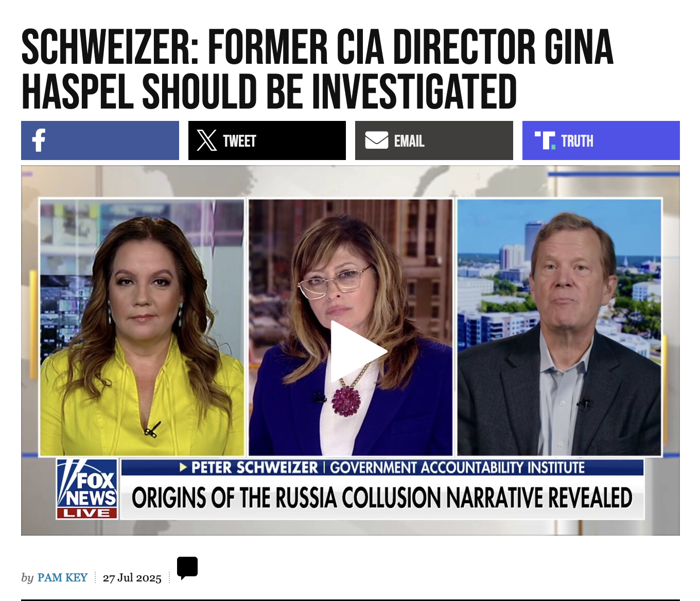Click the Truth Social 'T' logo icon

[x=545, y=140]
